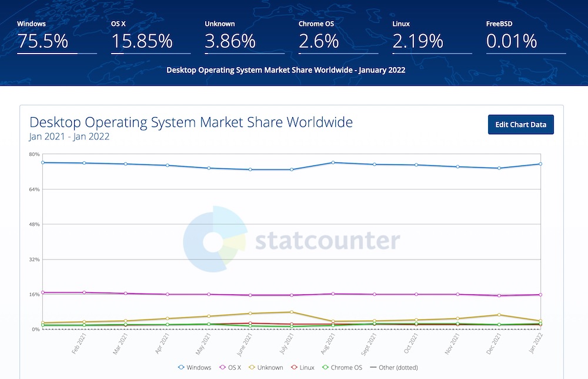Click the Windows data point at Jan 2022
Image resolution: width=588 pixels, height=379 pixels.
click(x=540, y=164)
